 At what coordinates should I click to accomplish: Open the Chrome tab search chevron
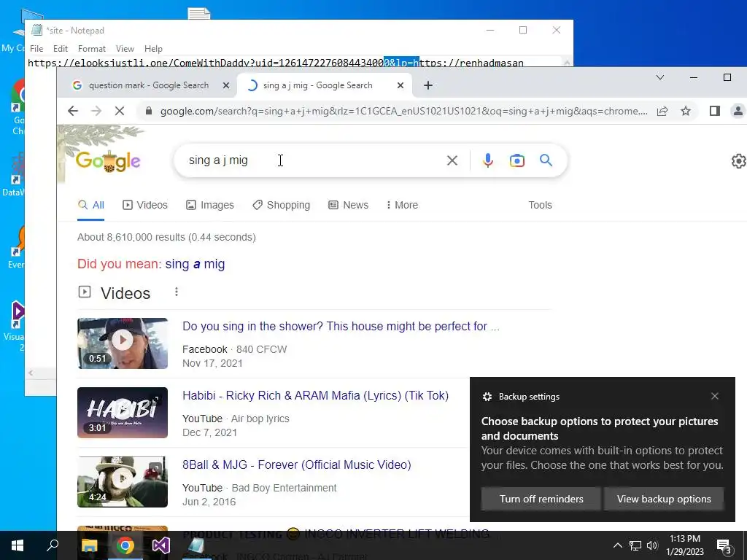coord(659,77)
